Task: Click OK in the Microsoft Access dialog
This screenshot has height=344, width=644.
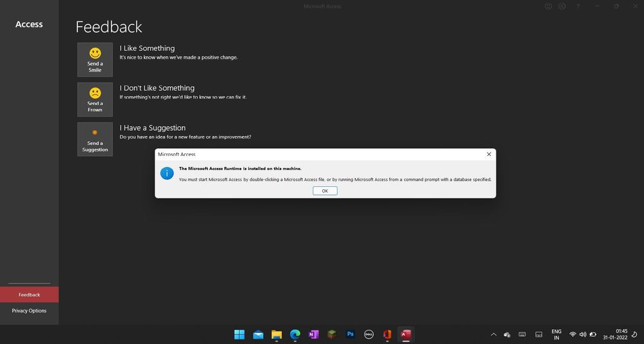Action: pos(325,191)
